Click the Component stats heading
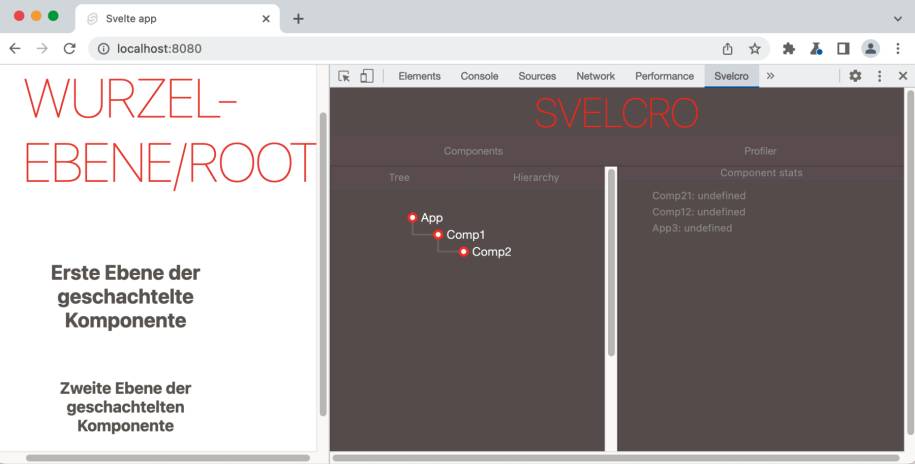This screenshot has width=915, height=464. (761, 173)
